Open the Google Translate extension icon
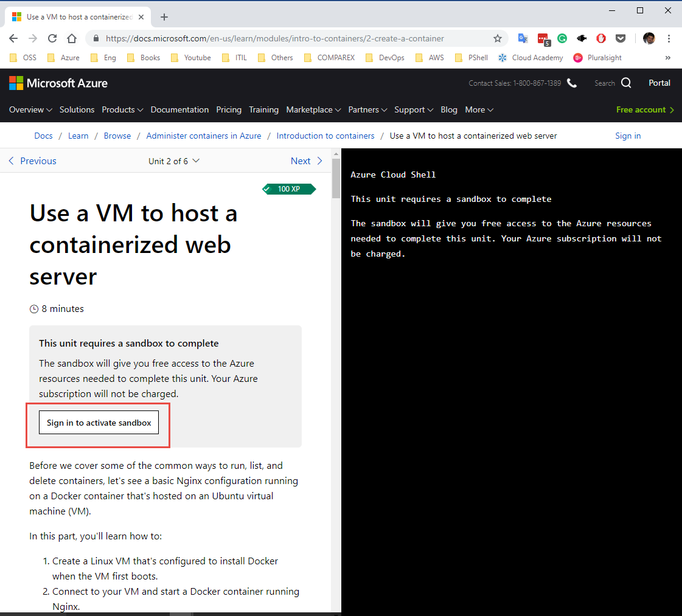Screen dimensions: 682x616 pos(523,38)
